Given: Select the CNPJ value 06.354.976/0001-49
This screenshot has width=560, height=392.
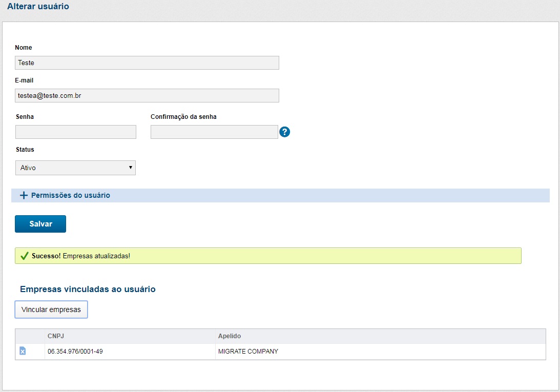Looking at the screenshot, I should (x=75, y=352).
